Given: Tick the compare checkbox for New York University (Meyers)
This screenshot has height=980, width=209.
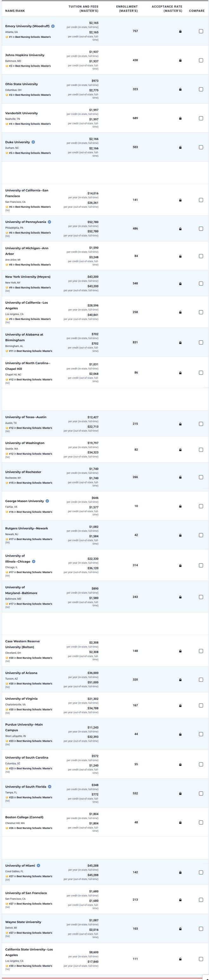Looking at the screenshot, I should [201, 283].
